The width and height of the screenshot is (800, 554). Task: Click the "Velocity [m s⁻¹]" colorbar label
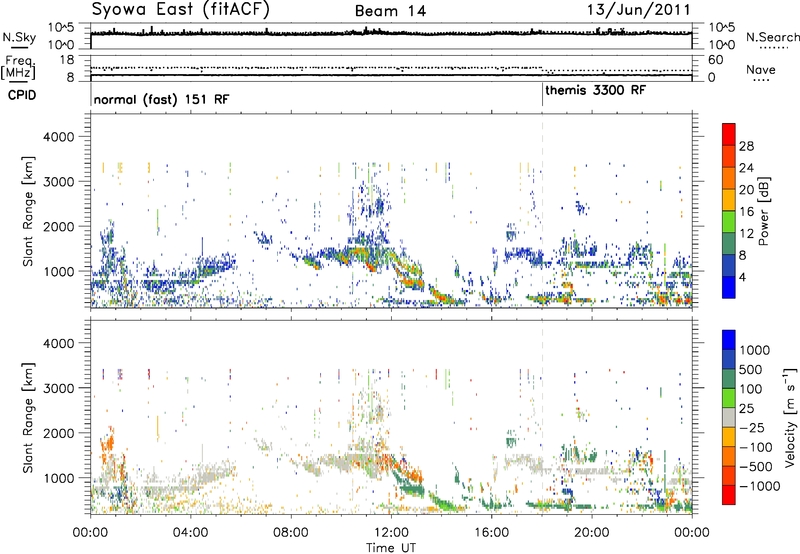pyautogui.click(x=790, y=417)
